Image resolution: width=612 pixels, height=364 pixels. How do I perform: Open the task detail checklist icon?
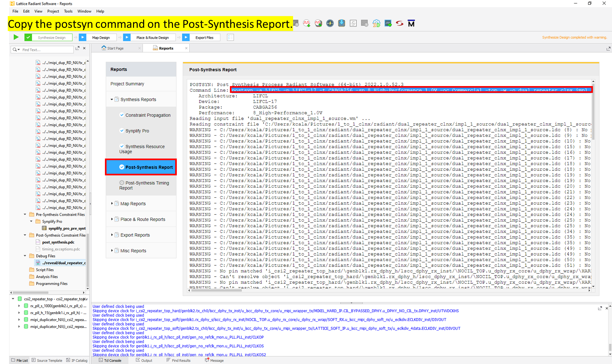[230, 37]
